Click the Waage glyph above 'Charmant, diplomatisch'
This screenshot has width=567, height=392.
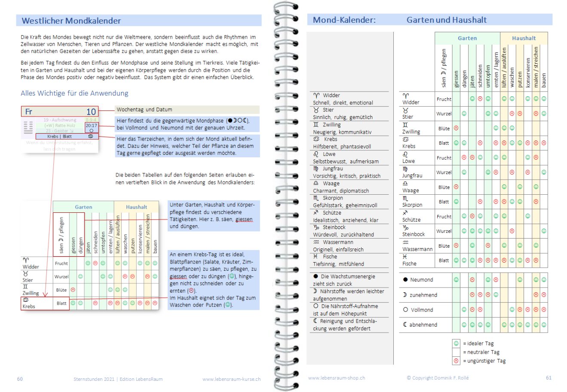[316, 183]
